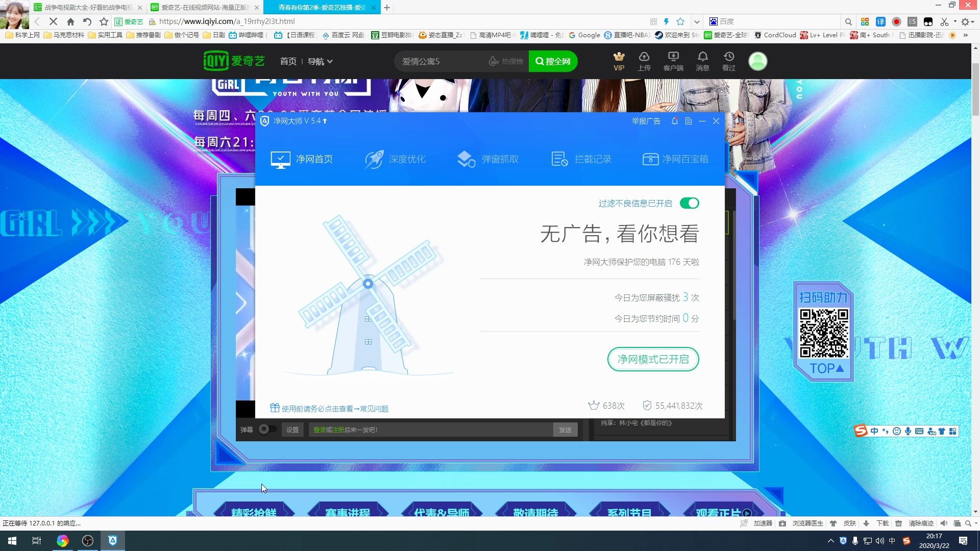
Task: Click the browser home icon
Action: point(70,21)
